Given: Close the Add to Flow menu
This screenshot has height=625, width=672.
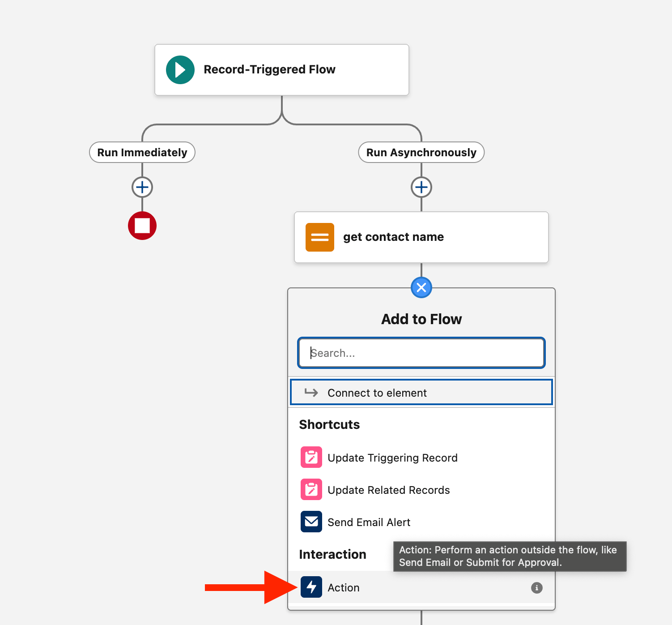Looking at the screenshot, I should (x=421, y=287).
